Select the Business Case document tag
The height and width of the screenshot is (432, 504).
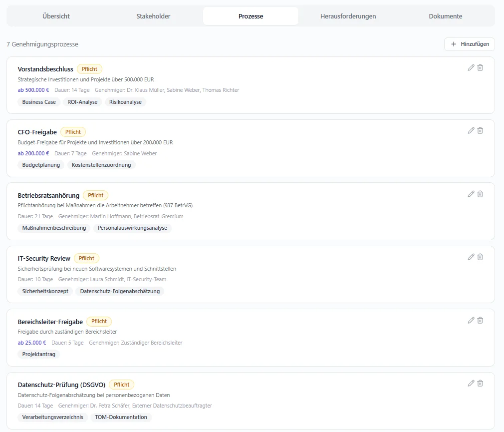[39, 102]
